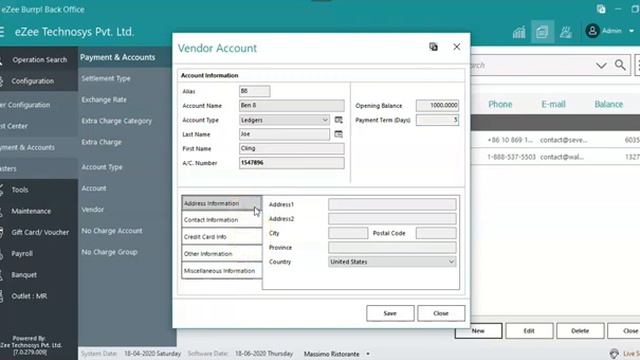Click the Account Name field
640x360 pixels.
point(291,105)
